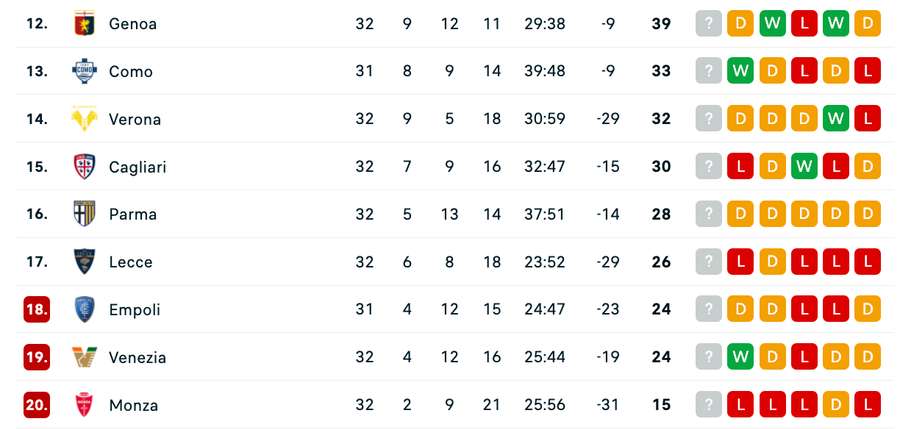Click Cagliari's green W form badge
The width and height of the screenshot is (900, 429).
tap(804, 167)
